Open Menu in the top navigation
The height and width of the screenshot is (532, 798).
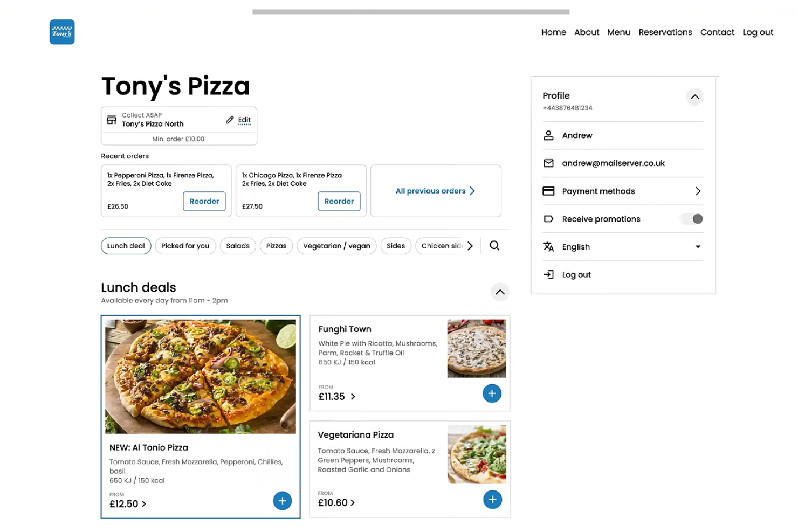click(x=618, y=32)
